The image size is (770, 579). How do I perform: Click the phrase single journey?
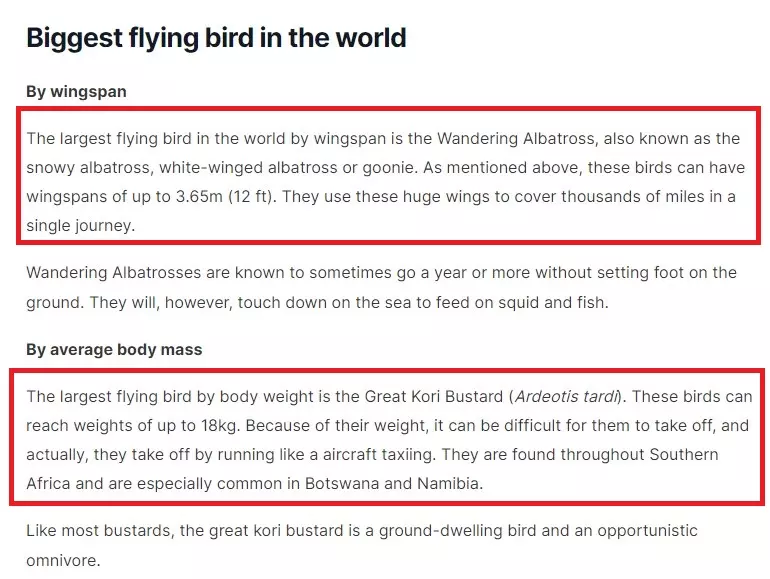pyautogui.click(x=79, y=225)
